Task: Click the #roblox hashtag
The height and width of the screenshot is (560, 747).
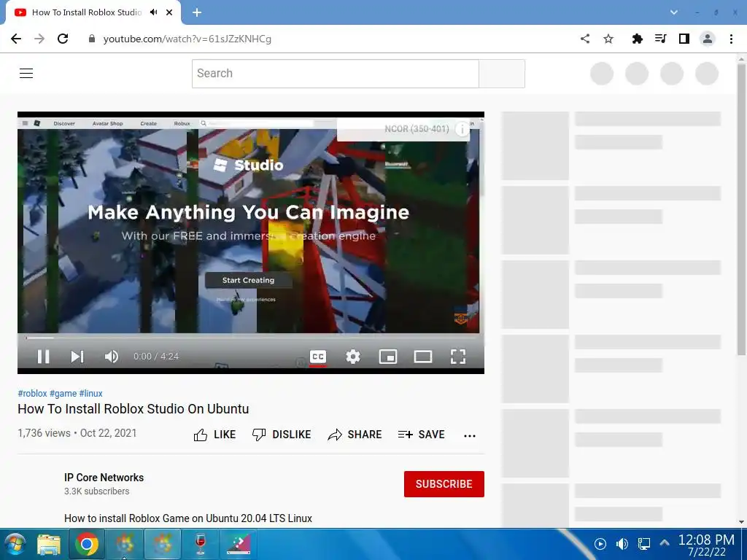Action: point(32,393)
